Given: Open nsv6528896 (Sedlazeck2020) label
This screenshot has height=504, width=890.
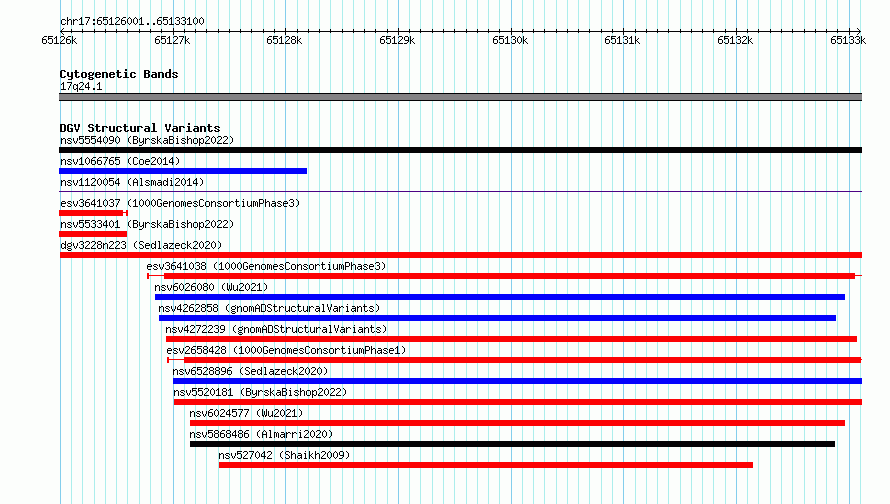Looking at the screenshot, I should tap(250, 371).
